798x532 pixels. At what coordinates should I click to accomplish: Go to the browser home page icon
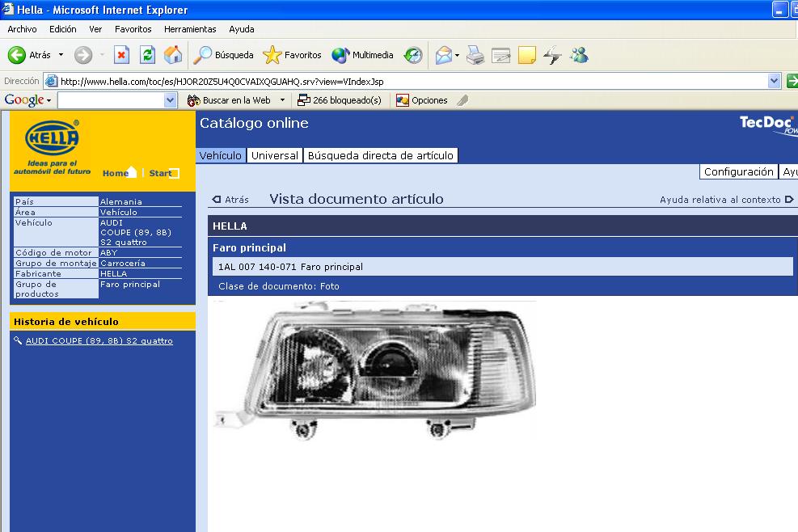click(x=173, y=55)
